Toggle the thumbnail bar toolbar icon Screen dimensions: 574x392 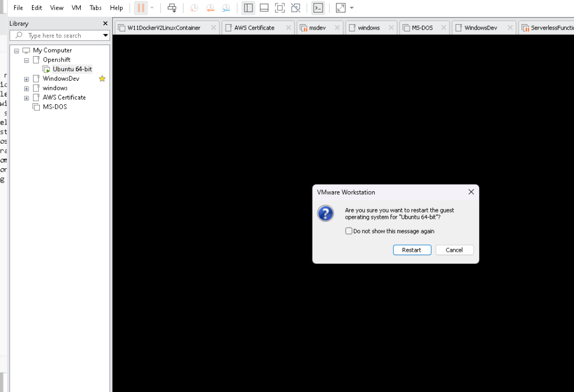264,8
